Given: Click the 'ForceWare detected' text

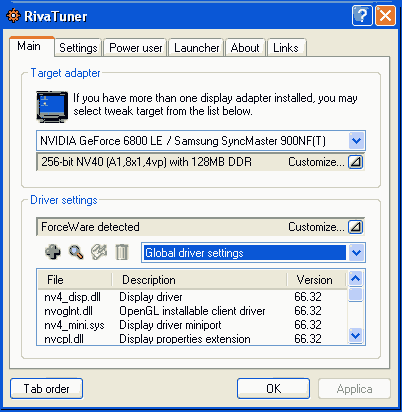Looking at the screenshot, I should coord(90,227).
